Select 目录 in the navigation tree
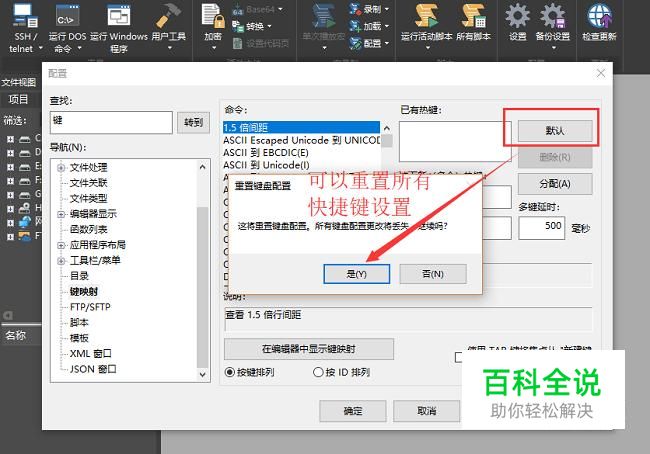Viewport: 650px width, 454px height. click(x=79, y=276)
